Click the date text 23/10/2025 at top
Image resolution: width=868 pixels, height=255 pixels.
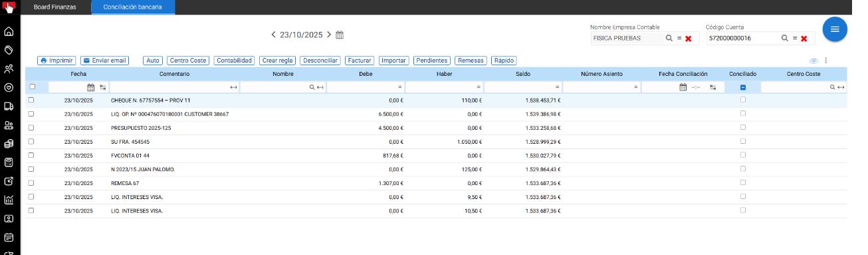tap(301, 35)
